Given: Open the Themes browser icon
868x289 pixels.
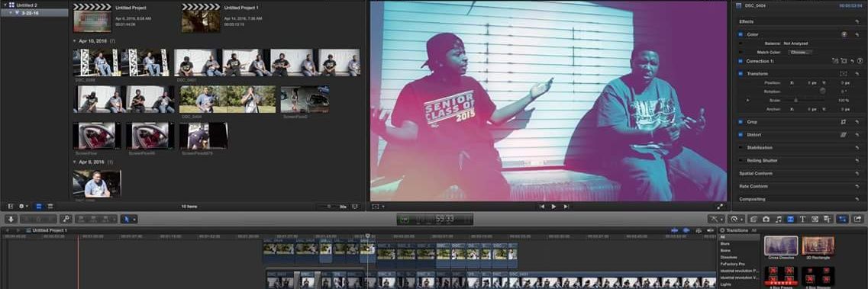Looking at the screenshot, I should click(827, 220).
